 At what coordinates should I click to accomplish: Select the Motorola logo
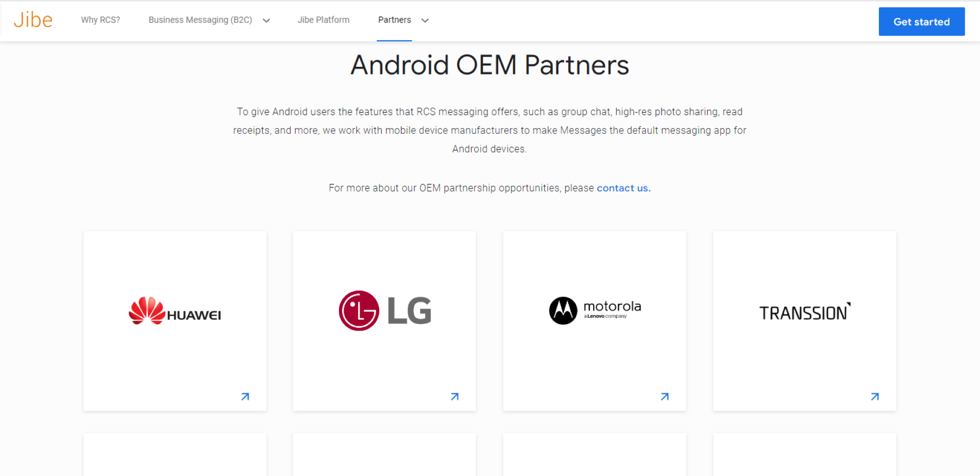point(595,311)
